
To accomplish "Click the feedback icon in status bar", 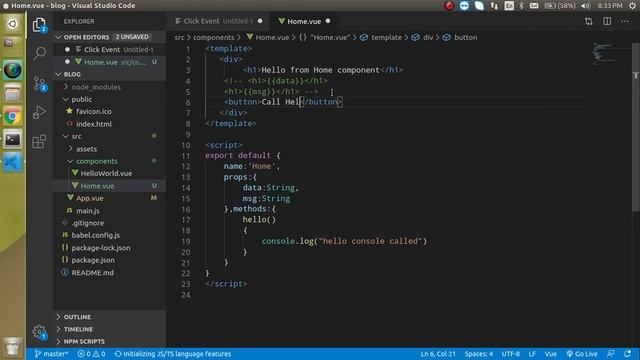I will click(x=611, y=354).
